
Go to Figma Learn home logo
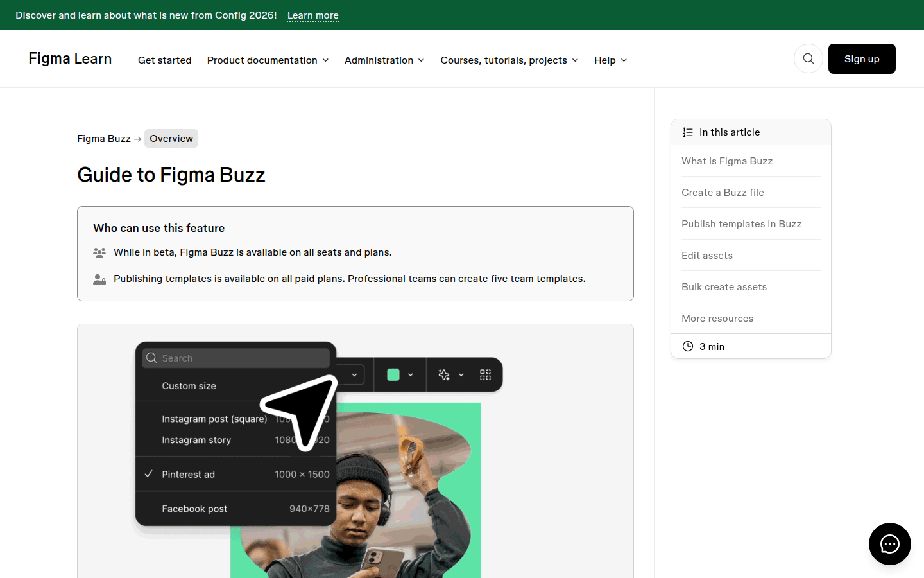pos(70,58)
